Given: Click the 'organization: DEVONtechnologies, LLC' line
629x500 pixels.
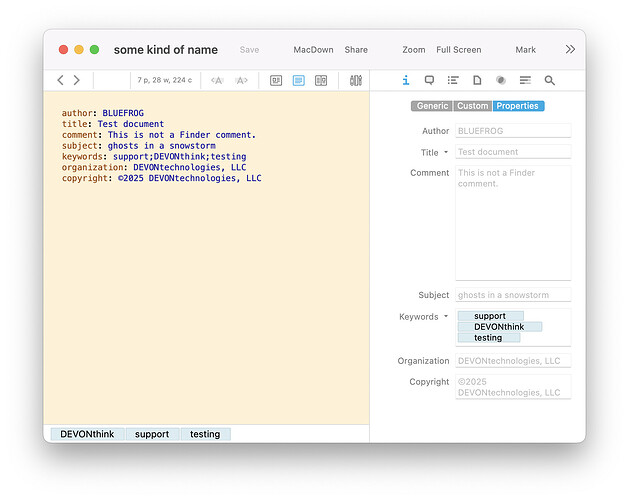Looking at the screenshot, I should coord(154,167).
